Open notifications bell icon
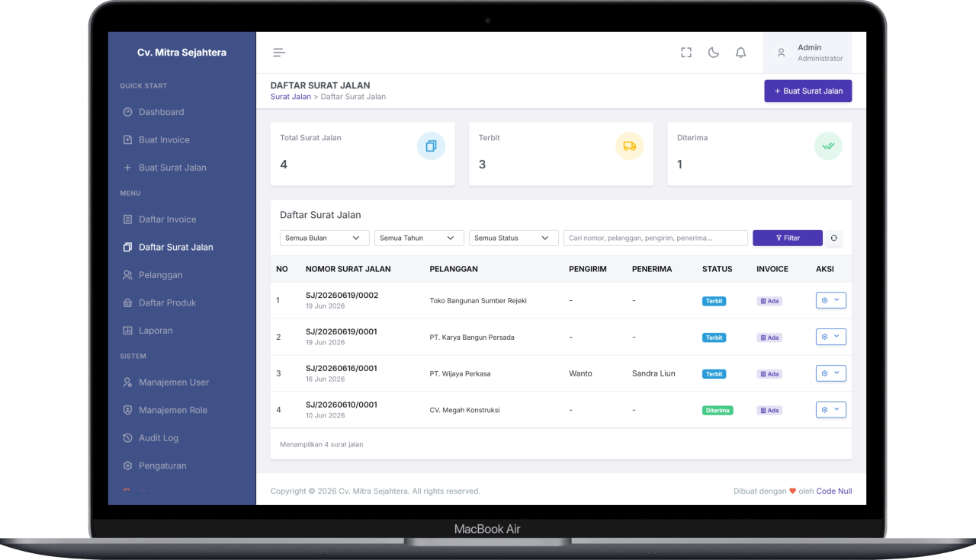The image size is (976, 560). [x=740, y=53]
